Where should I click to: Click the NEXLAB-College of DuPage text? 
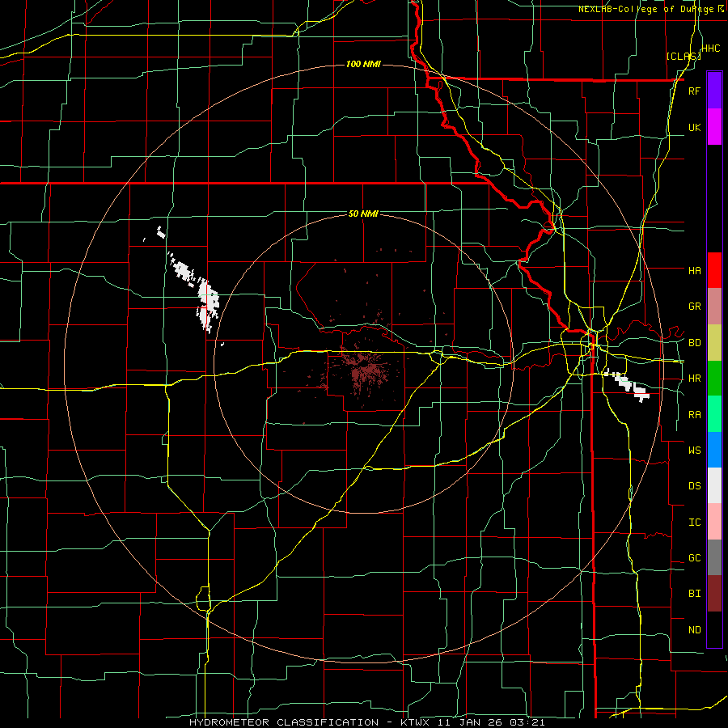coord(646,9)
